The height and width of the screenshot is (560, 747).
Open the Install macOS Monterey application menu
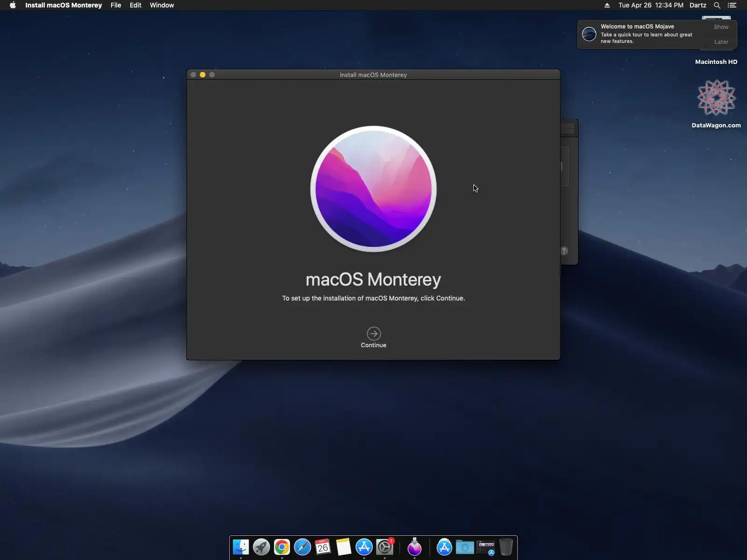coord(63,5)
